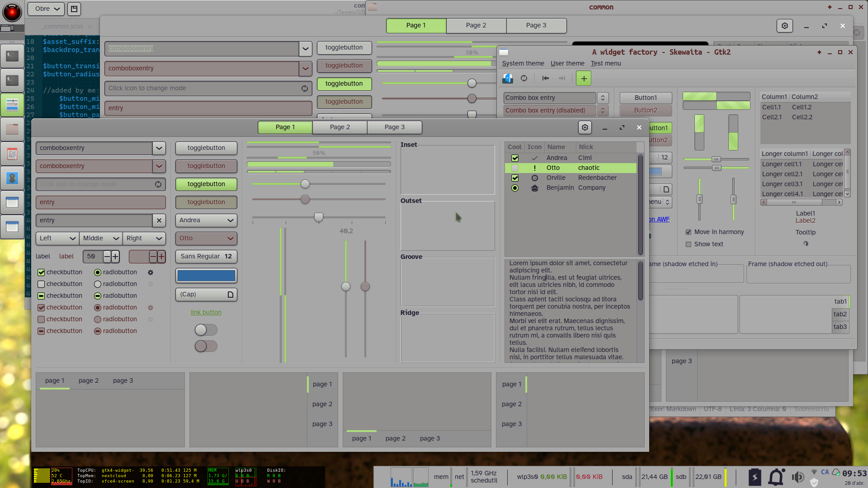Open the Middle combo box
The image size is (868, 488).
tap(101, 239)
